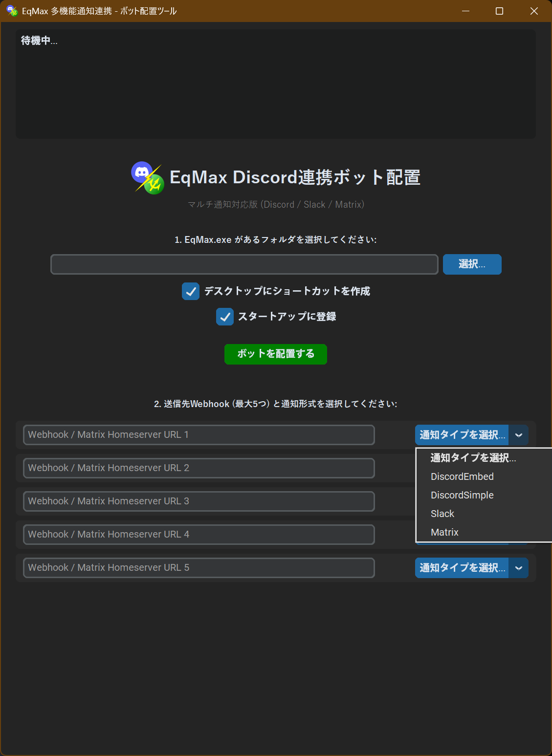Image resolution: width=552 pixels, height=756 pixels.
Task: Uncheck スタートアップに登録
Action: (x=224, y=317)
